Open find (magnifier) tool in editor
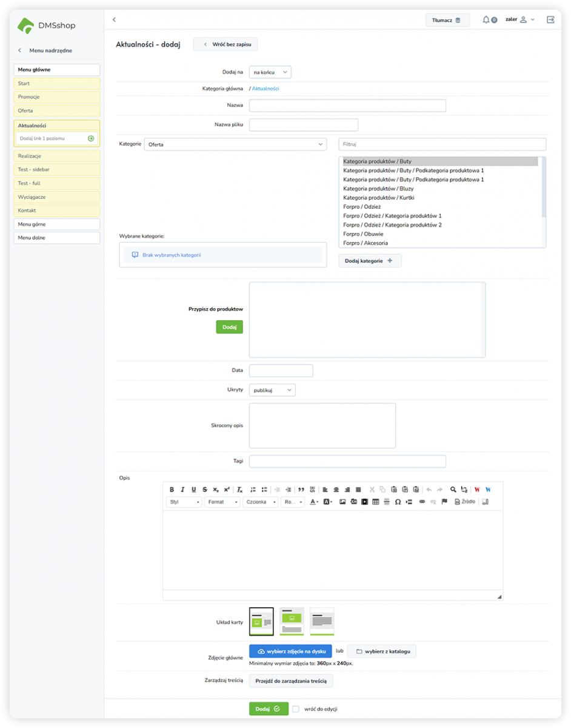The image size is (571, 728). pos(453,490)
